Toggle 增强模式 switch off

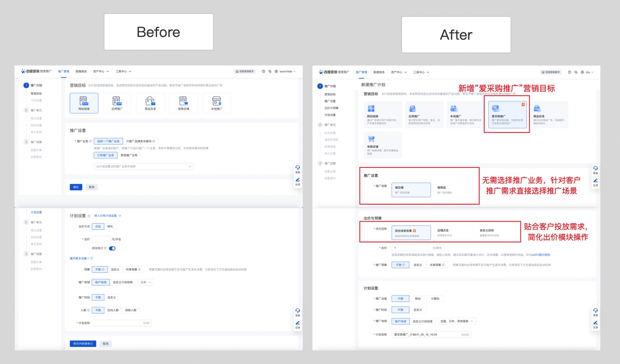pyautogui.click(x=112, y=248)
